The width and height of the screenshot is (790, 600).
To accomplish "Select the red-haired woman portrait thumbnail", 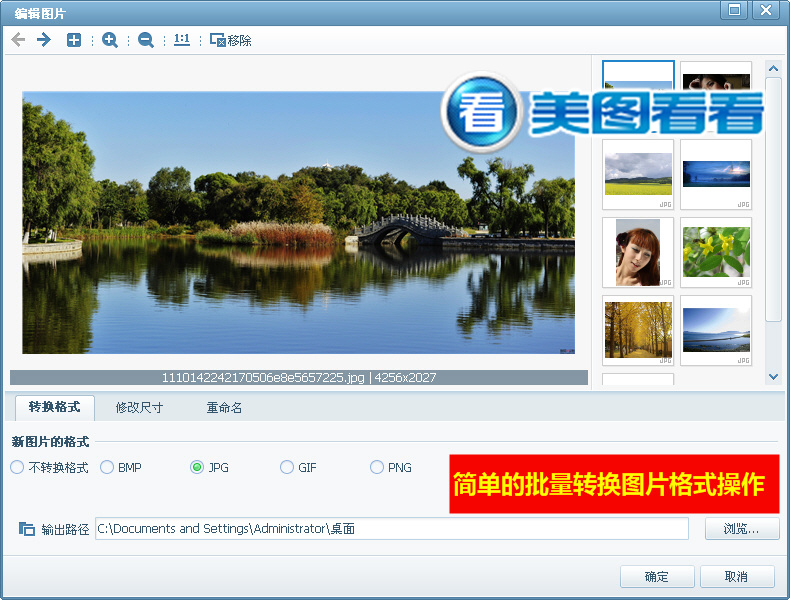I will pos(638,252).
